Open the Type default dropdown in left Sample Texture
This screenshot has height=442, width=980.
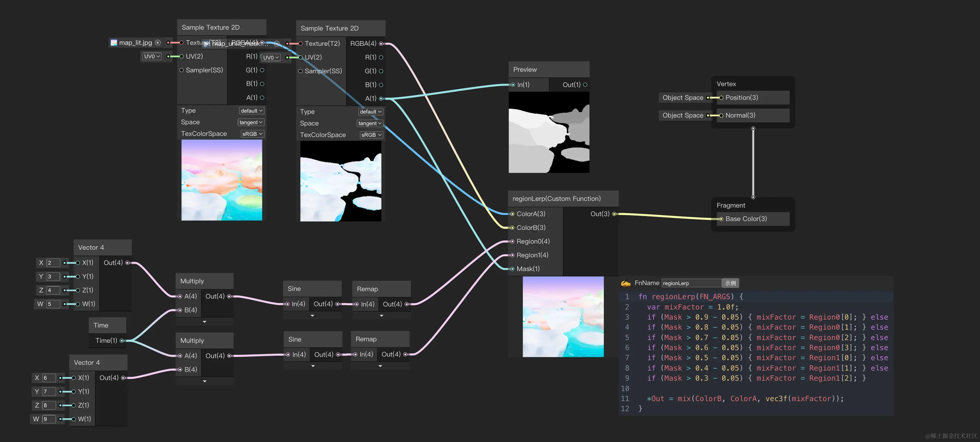pyautogui.click(x=251, y=111)
